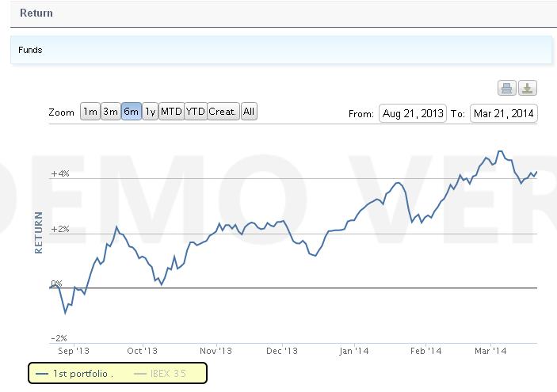Click the Return section header
557x392 pixels.
click(x=36, y=13)
